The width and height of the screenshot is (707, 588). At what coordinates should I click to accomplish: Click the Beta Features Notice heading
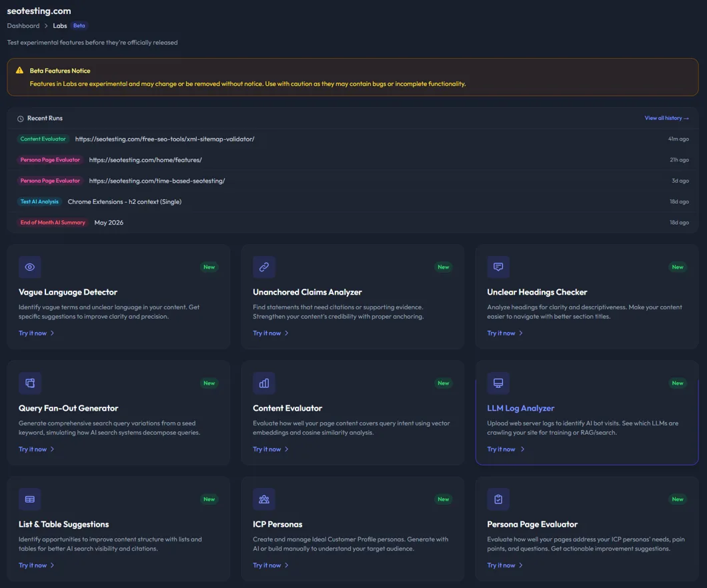pos(60,71)
